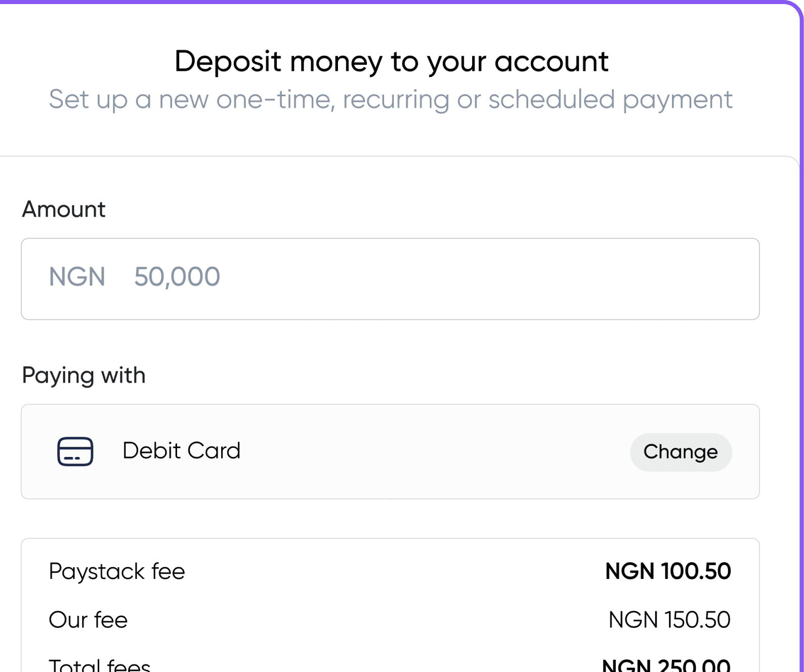Focus the amount input field
Viewport: 804px width, 672px height.
tap(390, 279)
